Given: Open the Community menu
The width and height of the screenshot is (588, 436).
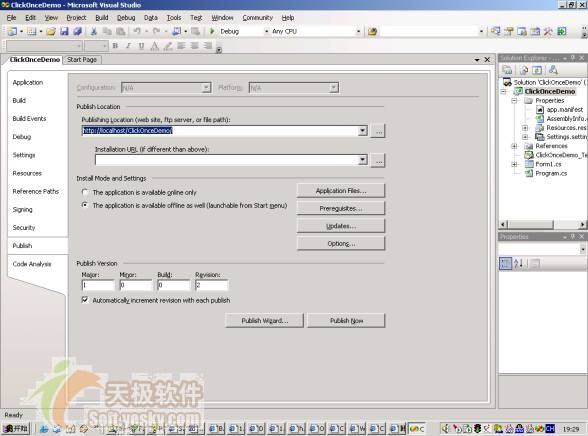Looking at the screenshot, I should tap(258, 18).
